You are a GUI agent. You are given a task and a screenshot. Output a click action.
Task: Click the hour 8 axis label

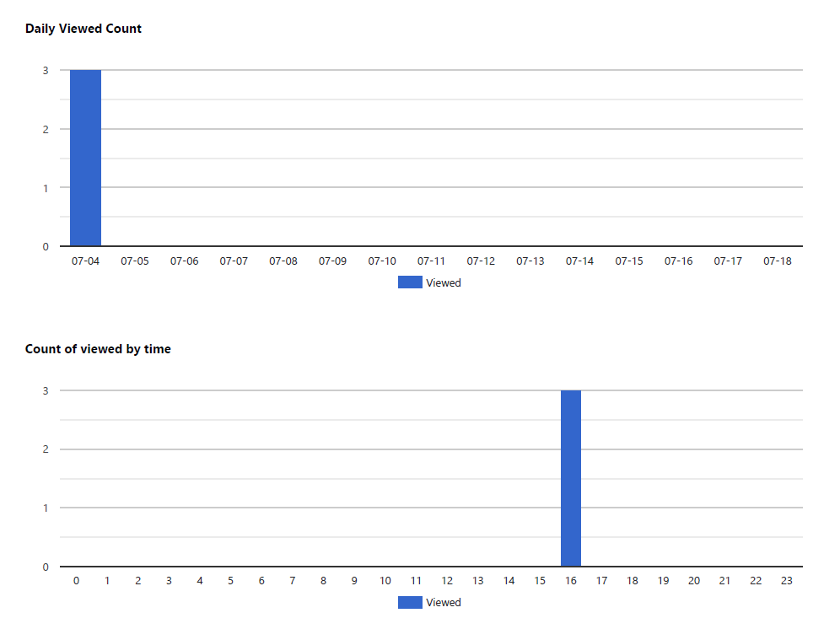[324, 581]
